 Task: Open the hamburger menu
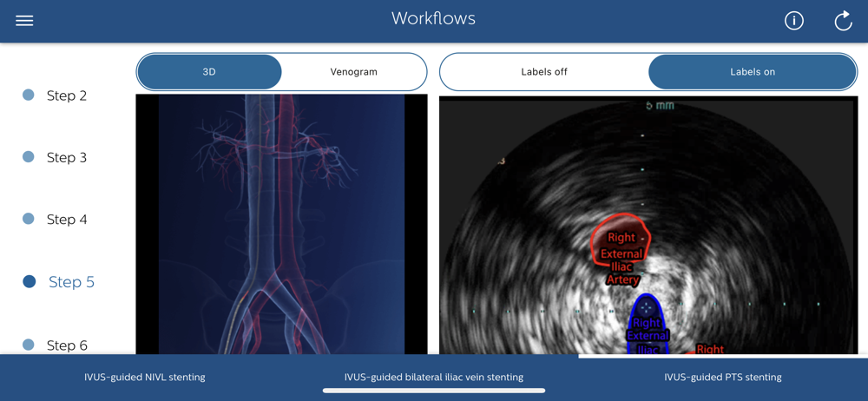pos(24,21)
